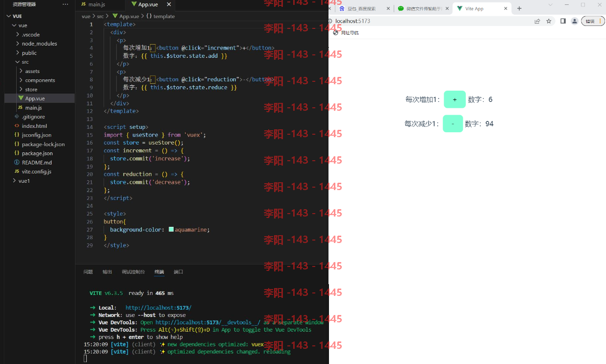Open the 网址导航 bookmark
This screenshot has width=606, height=364.
click(x=346, y=33)
